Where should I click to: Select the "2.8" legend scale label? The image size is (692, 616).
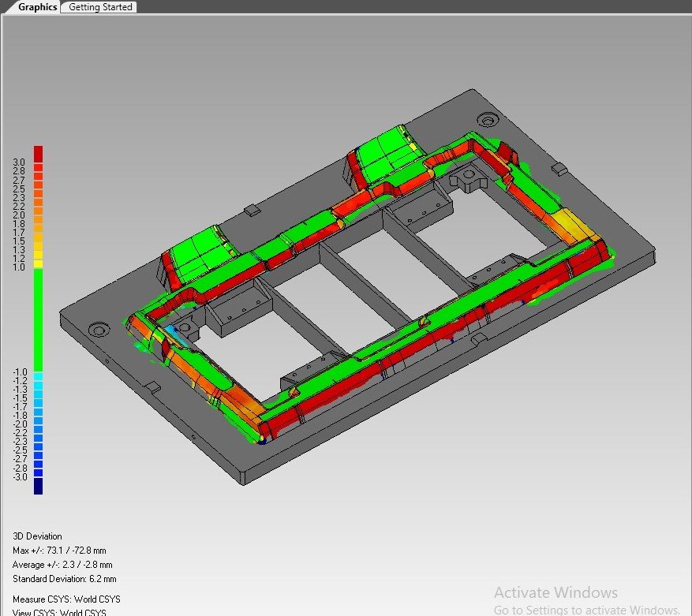click(x=19, y=171)
